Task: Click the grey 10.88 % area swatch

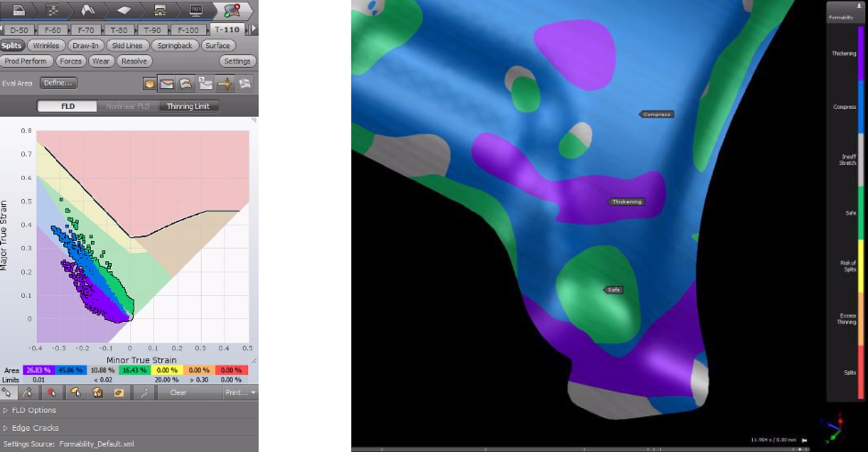Action: click(103, 370)
